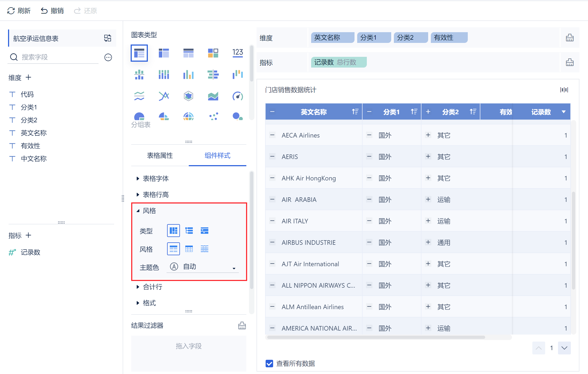Go to the next page with down arrow
This screenshot has width=588, height=374.
pos(564,348)
